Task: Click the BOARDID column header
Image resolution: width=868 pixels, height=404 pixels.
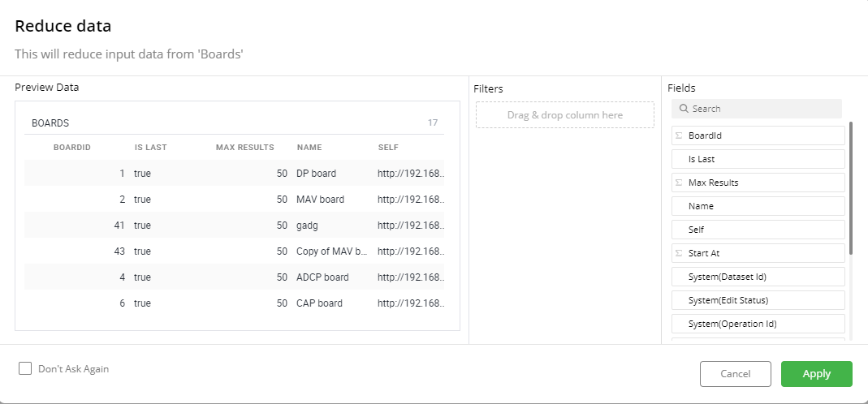Action: pyautogui.click(x=72, y=147)
